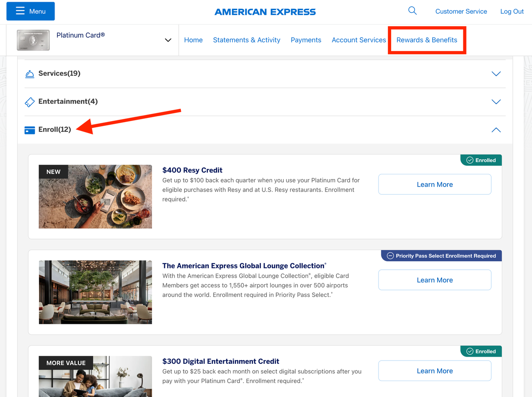Click the Enrolled checkmark badge on Resy Credit
The image size is (532, 397).
coord(481,160)
